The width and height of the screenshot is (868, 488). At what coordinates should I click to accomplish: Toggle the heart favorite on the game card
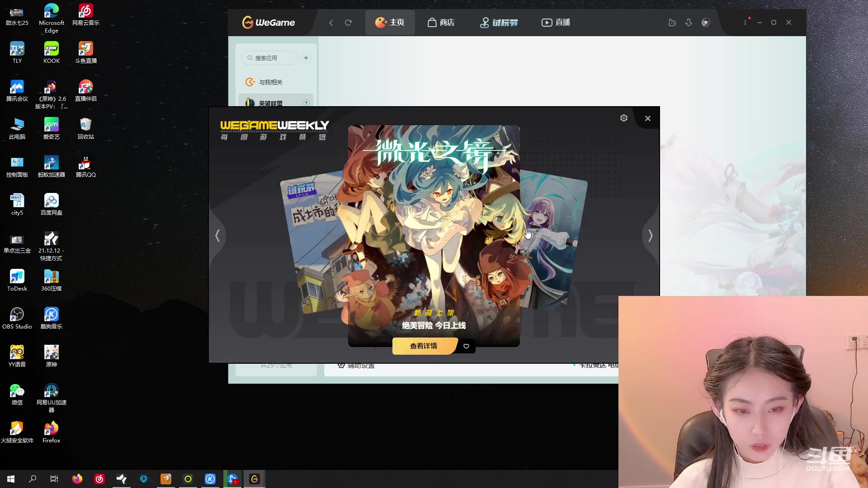click(466, 346)
